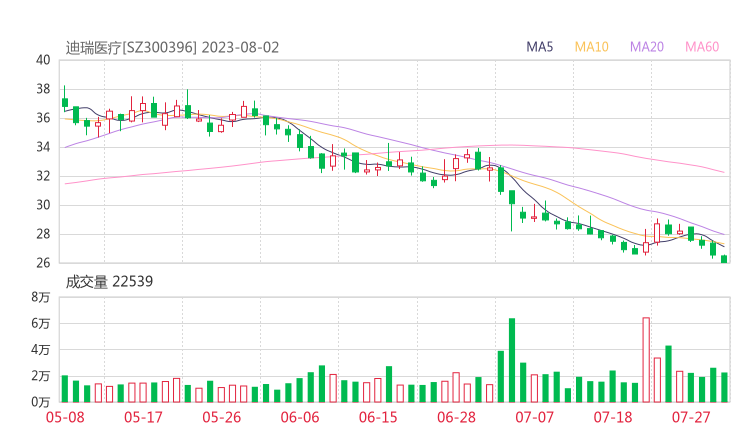Image resolution: width=740 pixels, height=440 pixels.
Task: Click the 8万 volume axis label
Action: (x=41, y=297)
